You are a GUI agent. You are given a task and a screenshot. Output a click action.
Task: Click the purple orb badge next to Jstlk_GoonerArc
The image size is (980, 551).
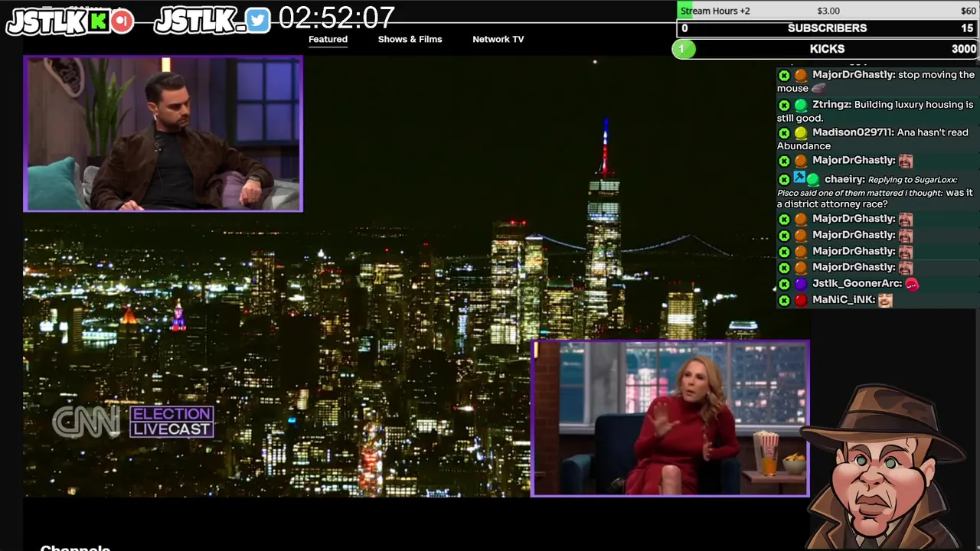point(801,284)
